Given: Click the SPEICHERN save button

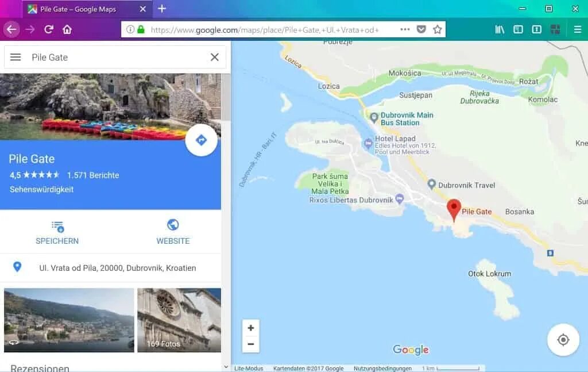Looking at the screenshot, I should (57, 233).
